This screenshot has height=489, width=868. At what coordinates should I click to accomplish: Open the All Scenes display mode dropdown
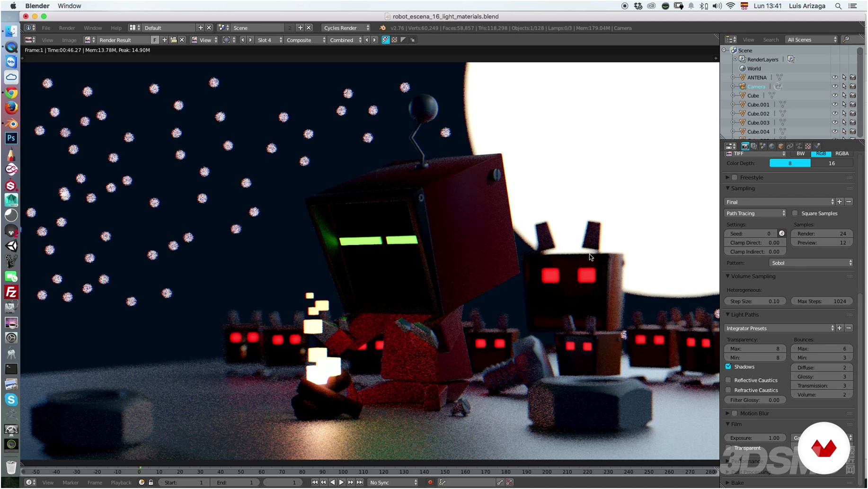pyautogui.click(x=811, y=40)
